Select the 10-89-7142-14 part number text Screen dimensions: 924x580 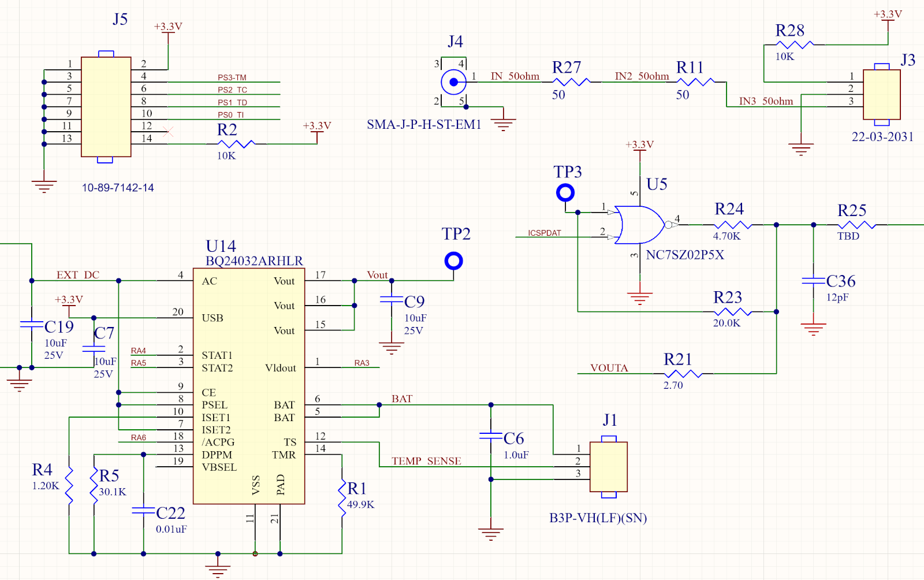tap(118, 188)
